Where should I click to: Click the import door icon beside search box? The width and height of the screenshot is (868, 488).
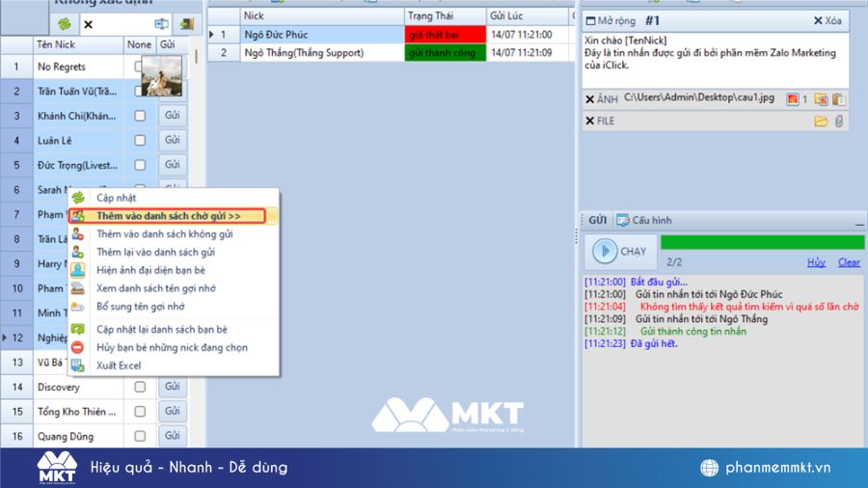[187, 24]
